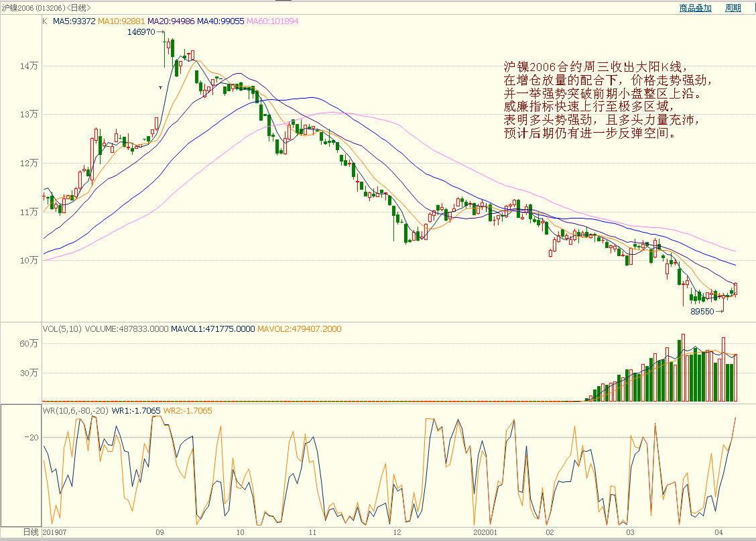Click the 201907 date on the time axis
756x541 pixels.
click(x=55, y=532)
